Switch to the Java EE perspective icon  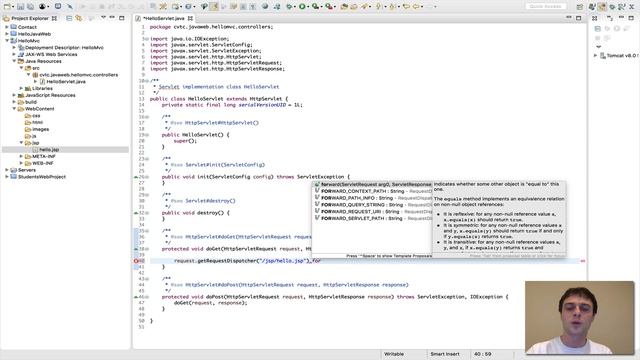(x=602, y=7)
